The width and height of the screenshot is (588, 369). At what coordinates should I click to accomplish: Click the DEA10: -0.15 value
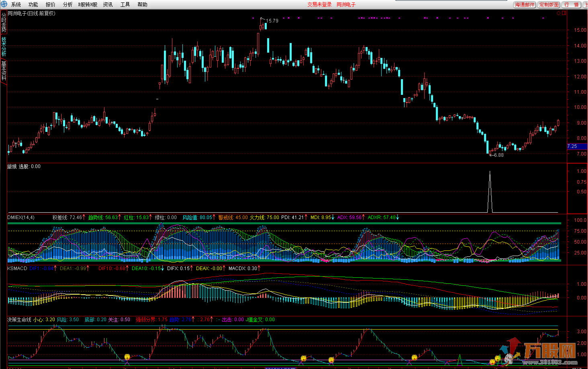click(x=146, y=269)
